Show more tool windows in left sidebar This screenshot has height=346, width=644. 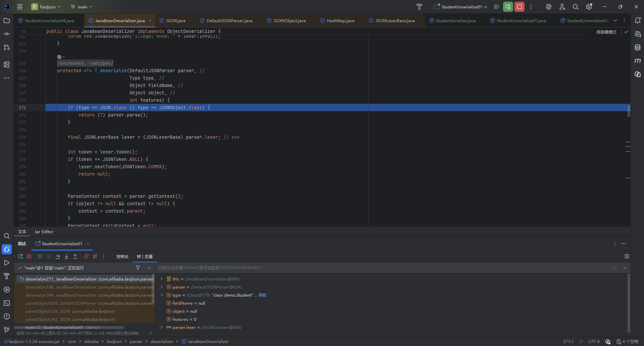(7, 78)
